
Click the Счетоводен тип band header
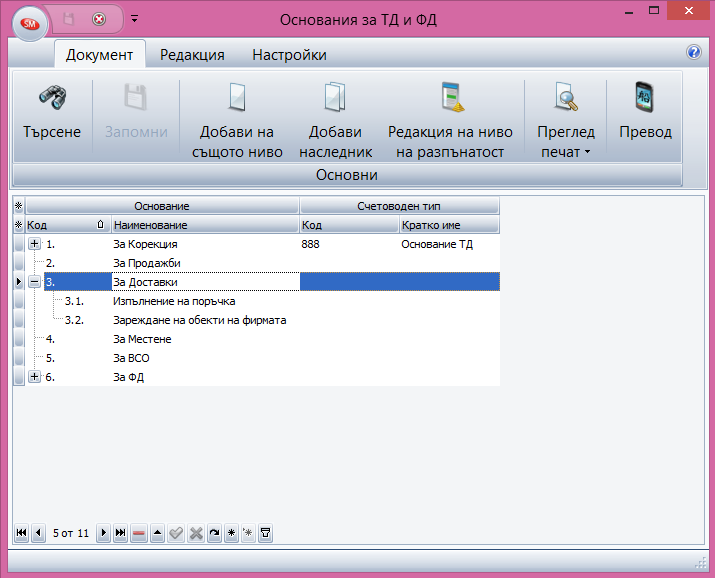[399, 206]
